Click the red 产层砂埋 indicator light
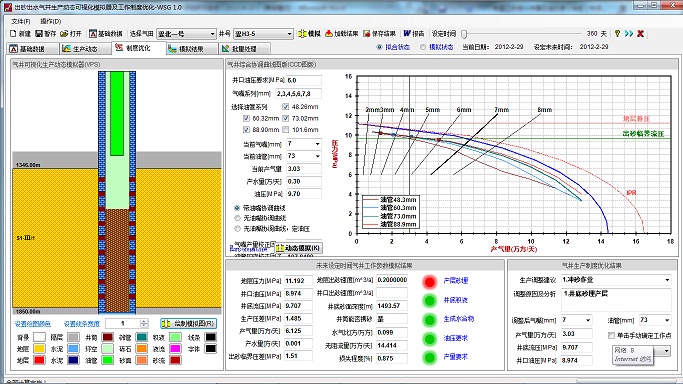Viewport: 683px width, 384px height. click(x=429, y=282)
